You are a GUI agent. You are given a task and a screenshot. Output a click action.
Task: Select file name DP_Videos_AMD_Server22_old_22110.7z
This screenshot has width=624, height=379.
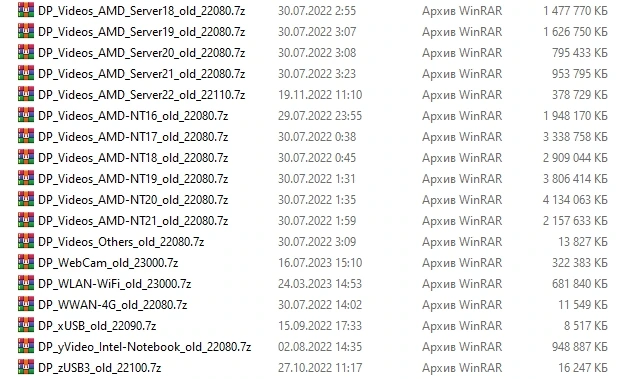coord(142,95)
